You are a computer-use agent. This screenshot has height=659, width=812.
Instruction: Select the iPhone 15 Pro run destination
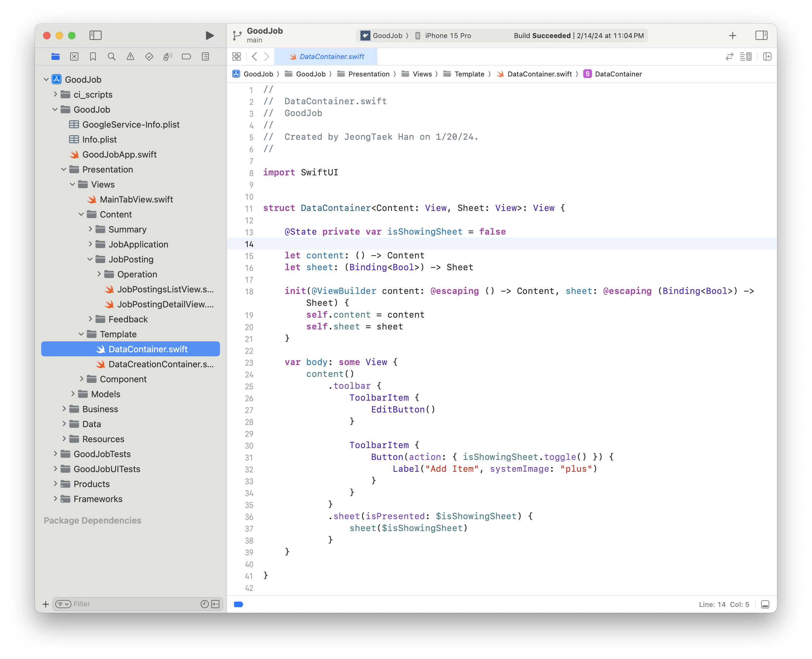tap(448, 36)
